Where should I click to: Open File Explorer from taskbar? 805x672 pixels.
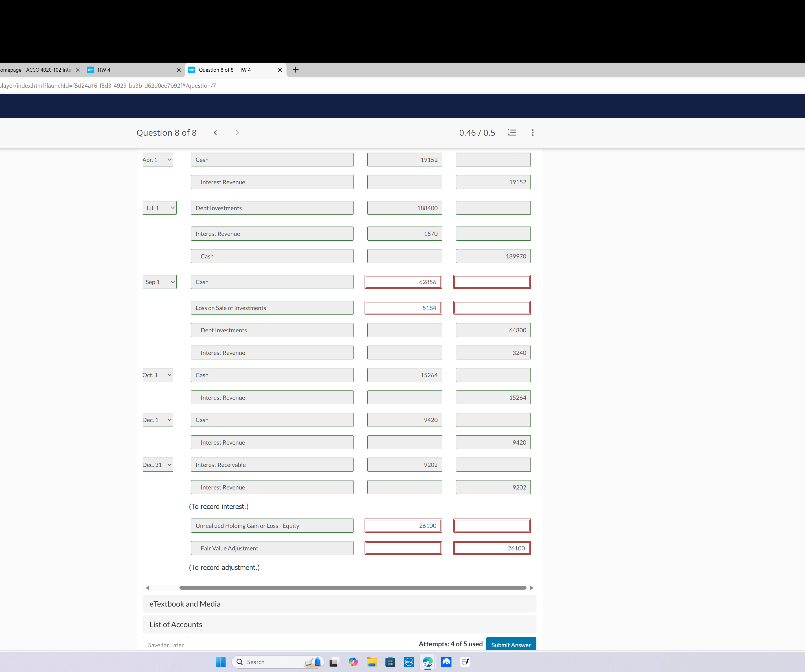pyautogui.click(x=371, y=662)
